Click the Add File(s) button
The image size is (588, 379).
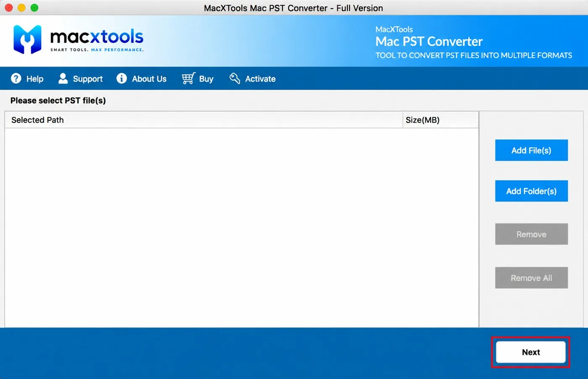[x=531, y=150]
